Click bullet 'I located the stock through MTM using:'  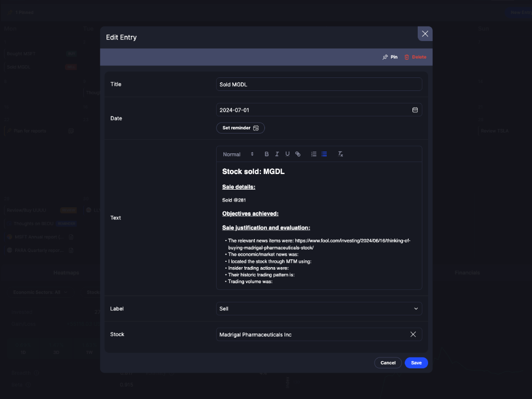point(270,261)
